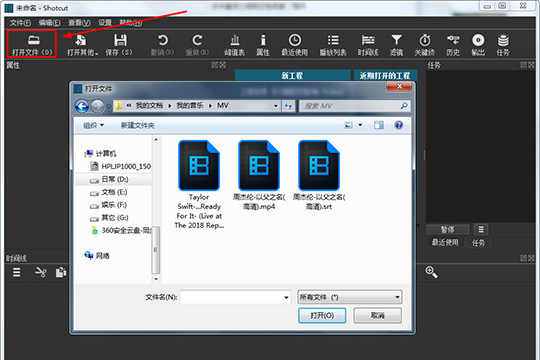Click the Undo toolbar icon

[x=163, y=40]
